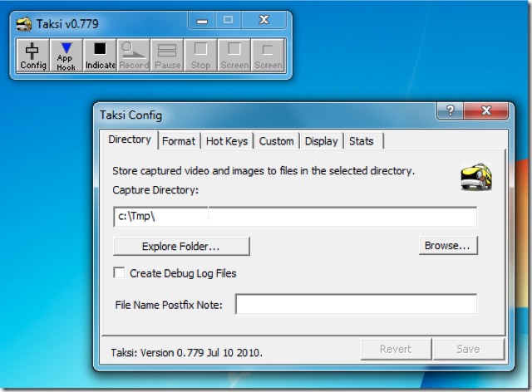This screenshot has width=532, height=392.
Task: Click the 'Capture Directory:' label
Action: click(x=155, y=190)
